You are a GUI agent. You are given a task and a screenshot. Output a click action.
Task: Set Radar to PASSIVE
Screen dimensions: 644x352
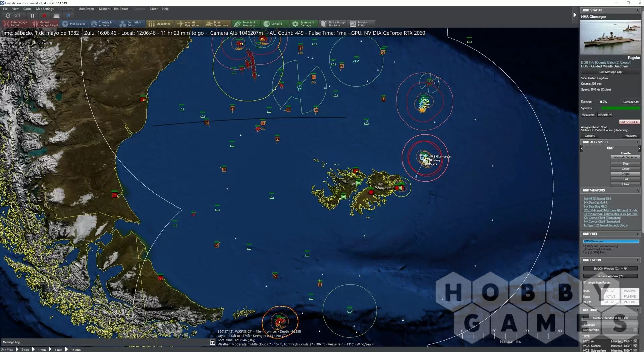tap(630, 291)
